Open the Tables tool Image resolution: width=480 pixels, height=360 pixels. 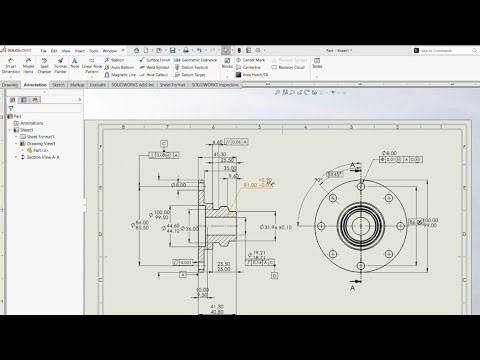(317, 63)
